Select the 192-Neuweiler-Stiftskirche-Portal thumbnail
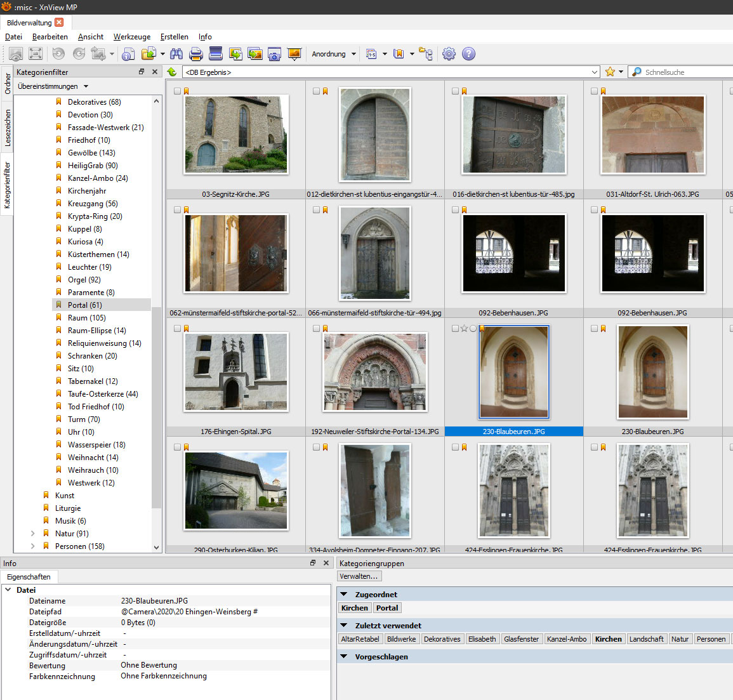 [375, 372]
